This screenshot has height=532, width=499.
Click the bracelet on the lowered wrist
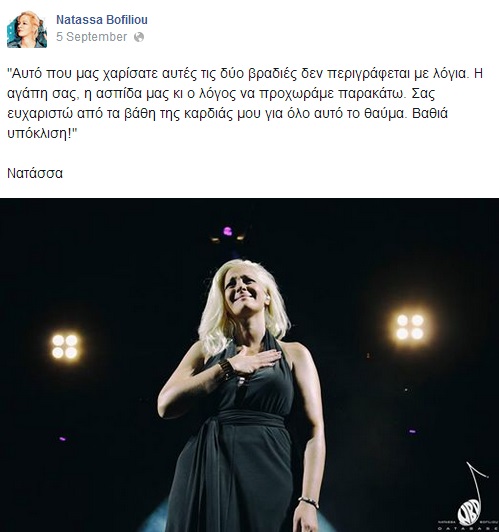[308, 501]
